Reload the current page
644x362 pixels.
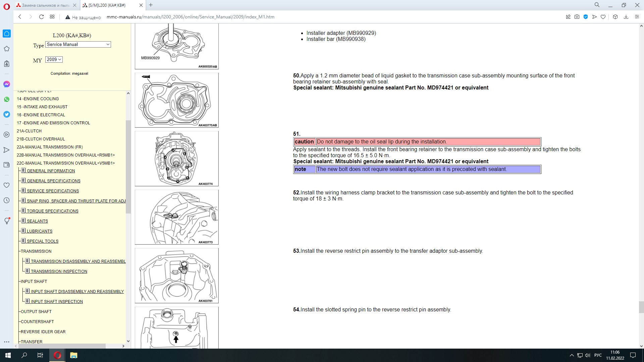click(41, 17)
